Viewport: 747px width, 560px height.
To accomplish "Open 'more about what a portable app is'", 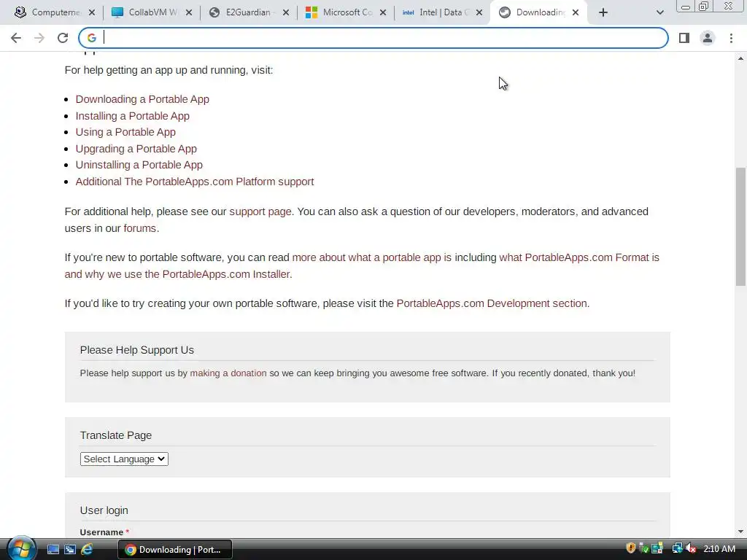I will (x=371, y=257).
